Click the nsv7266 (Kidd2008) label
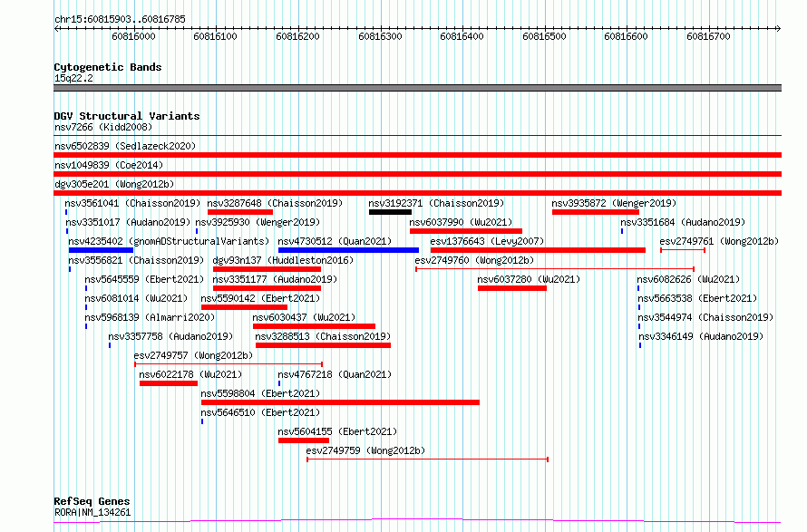This screenshot has height=532, width=807. 103,127
